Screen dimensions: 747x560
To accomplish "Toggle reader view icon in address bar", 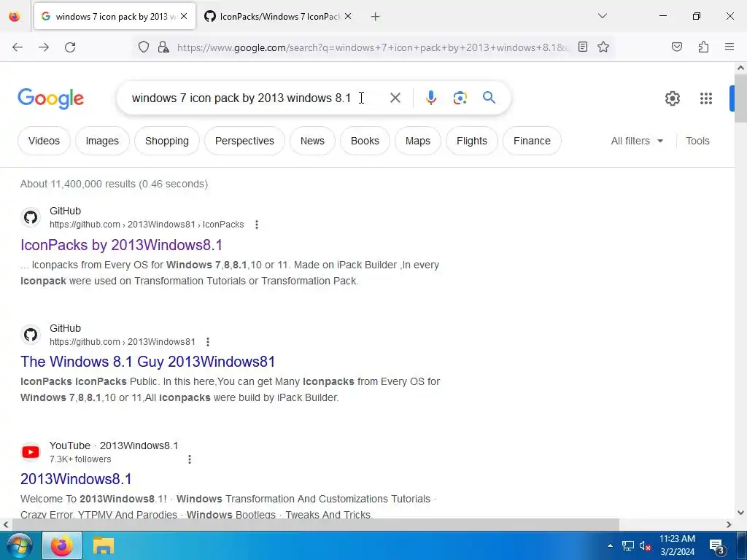I will click(583, 47).
